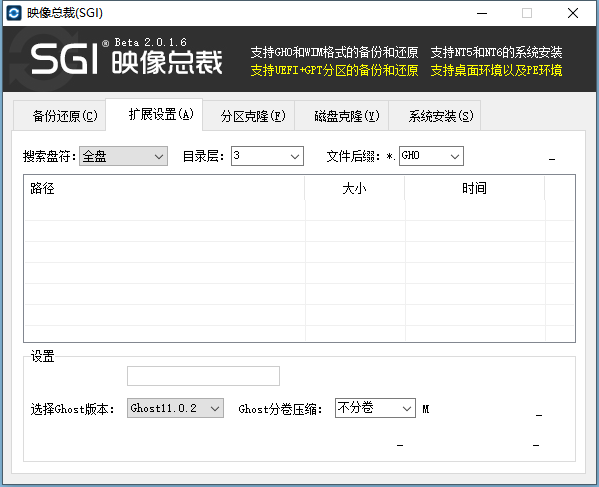Click the 时间 column header
The height and width of the screenshot is (487, 599).
pos(474,188)
